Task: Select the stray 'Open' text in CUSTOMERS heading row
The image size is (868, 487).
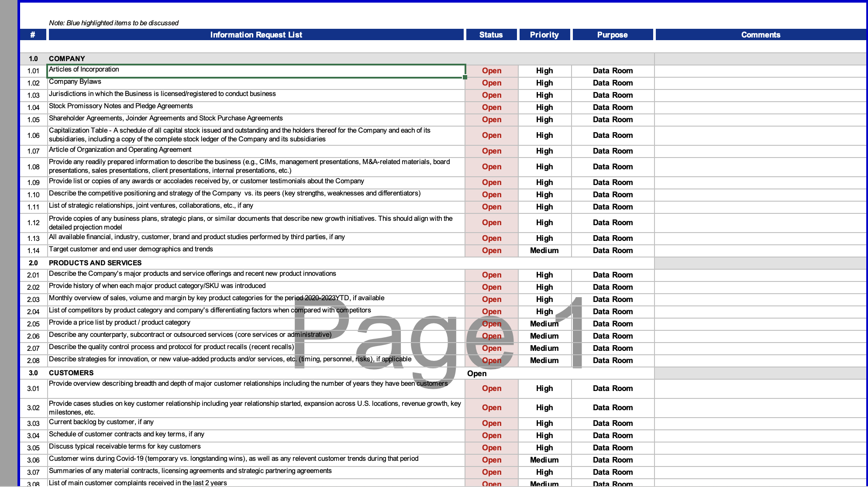Action: (477, 374)
